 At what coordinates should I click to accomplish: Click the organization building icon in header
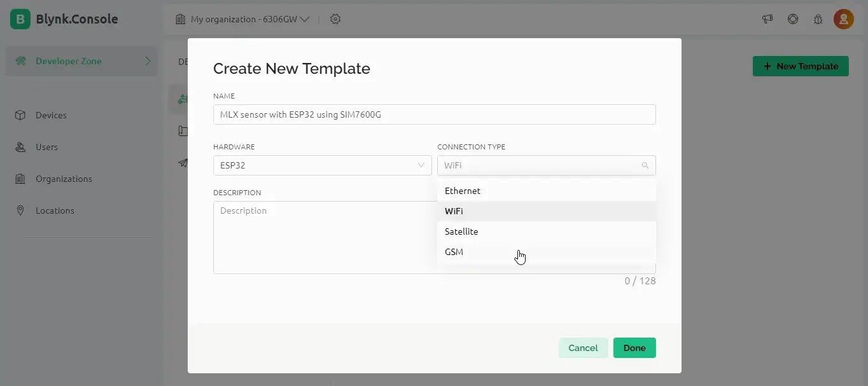click(x=180, y=19)
